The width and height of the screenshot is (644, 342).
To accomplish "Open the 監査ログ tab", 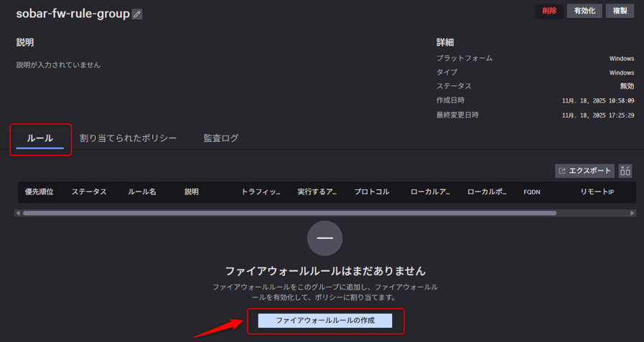I will tap(221, 138).
